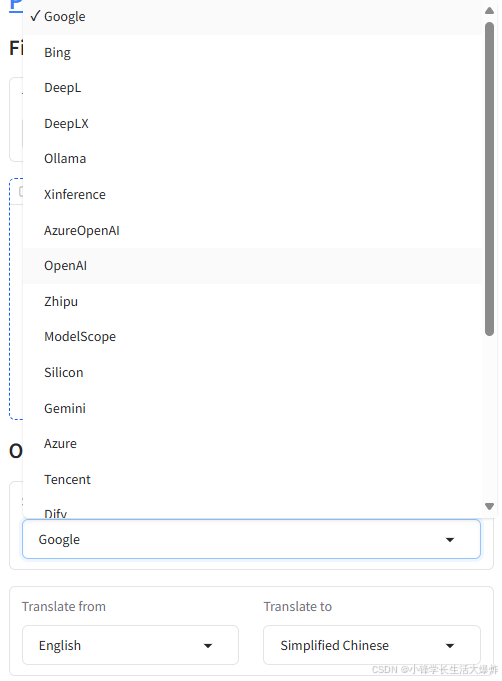Select Bing from the service list
This screenshot has width=502, height=681.
[x=252, y=53]
